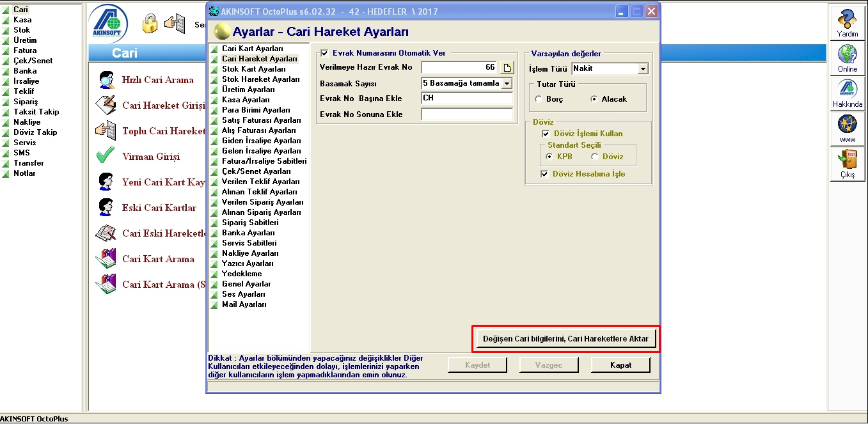868x424 pixels.
Task: Click the Hızlı Cari Arama icon
Action: pos(106,80)
